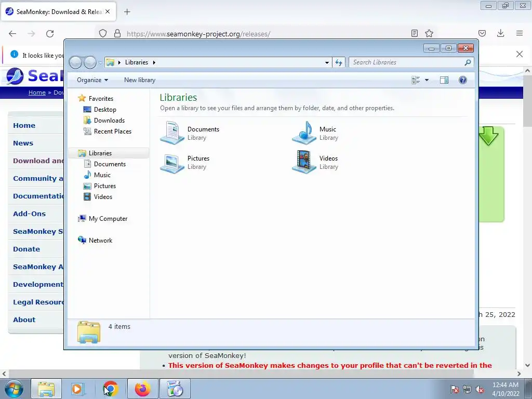The width and height of the screenshot is (532, 399).
Task: Focus the Search Libraries field
Action: [406, 62]
